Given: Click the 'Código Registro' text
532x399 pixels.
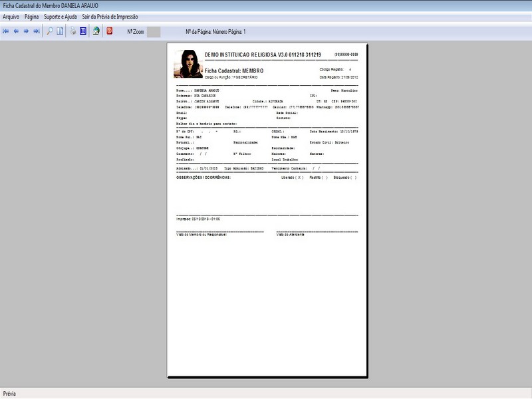Looking at the screenshot, I should [x=331, y=70].
